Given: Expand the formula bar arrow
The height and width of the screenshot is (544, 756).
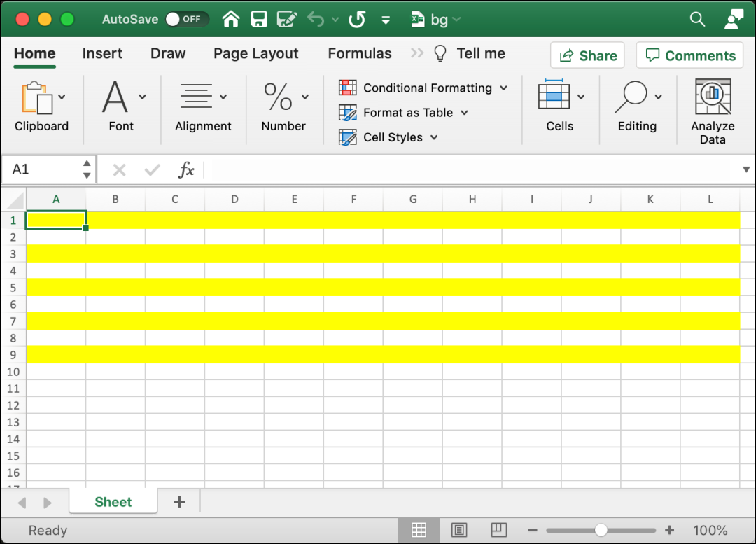Looking at the screenshot, I should [746, 169].
